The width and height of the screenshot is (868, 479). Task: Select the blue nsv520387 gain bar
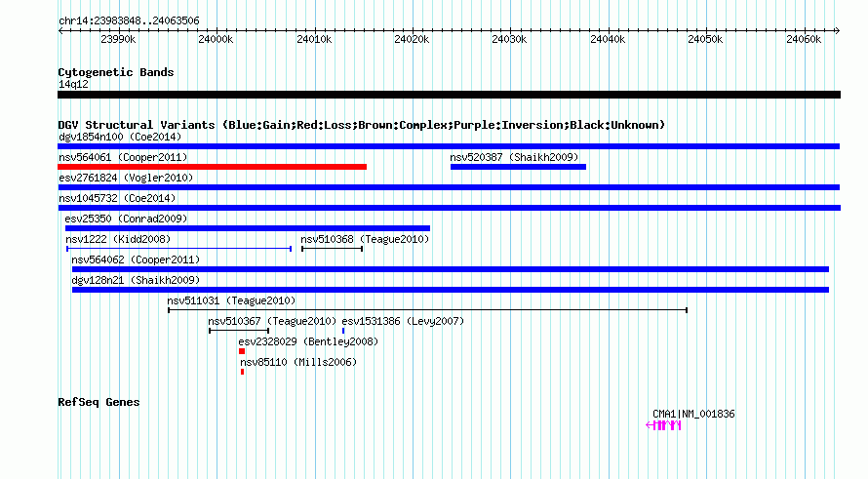tap(518, 167)
